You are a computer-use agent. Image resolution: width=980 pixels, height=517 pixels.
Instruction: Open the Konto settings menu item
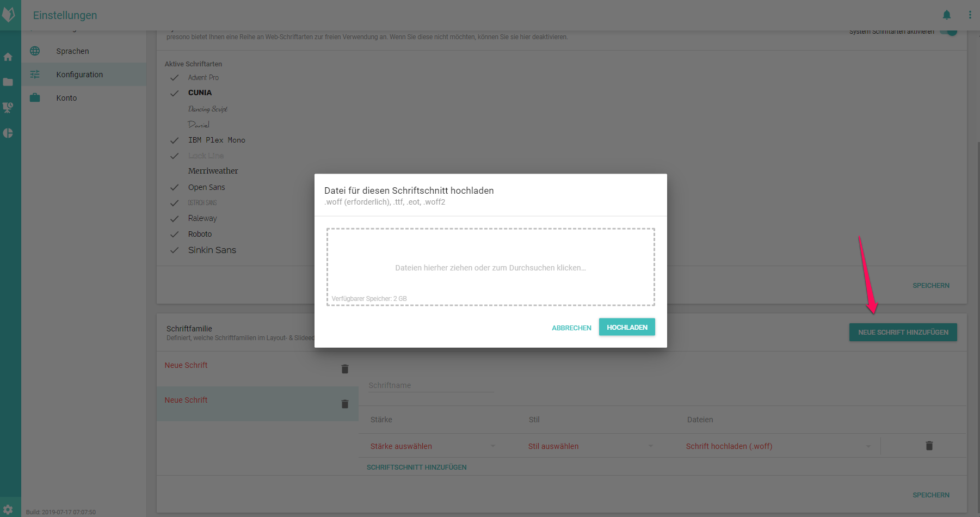point(66,98)
